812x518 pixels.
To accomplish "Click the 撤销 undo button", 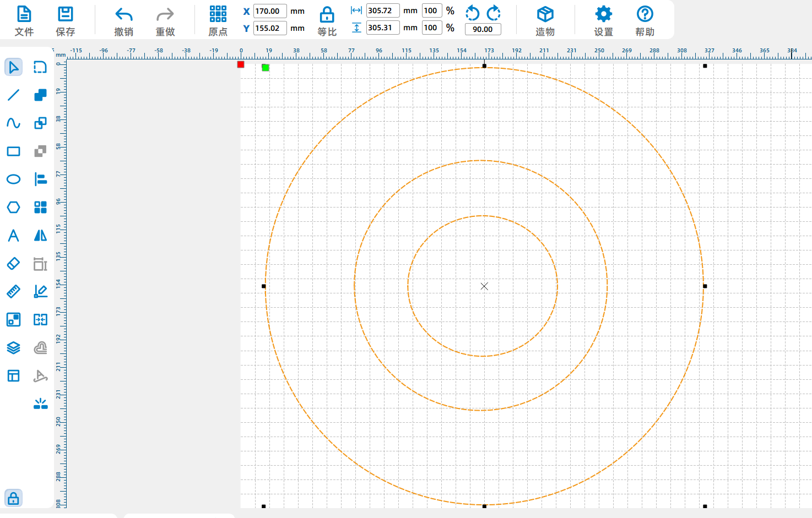I will tap(124, 21).
